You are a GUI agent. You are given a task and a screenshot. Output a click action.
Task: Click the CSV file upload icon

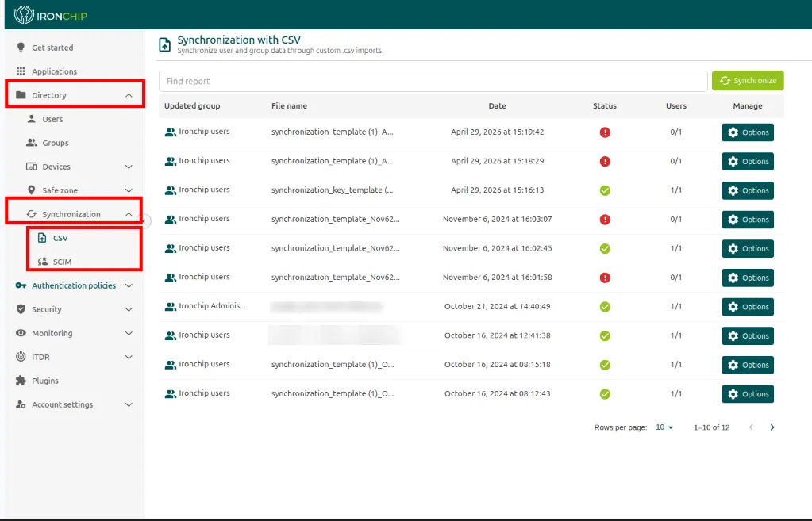(x=42, y=237)
